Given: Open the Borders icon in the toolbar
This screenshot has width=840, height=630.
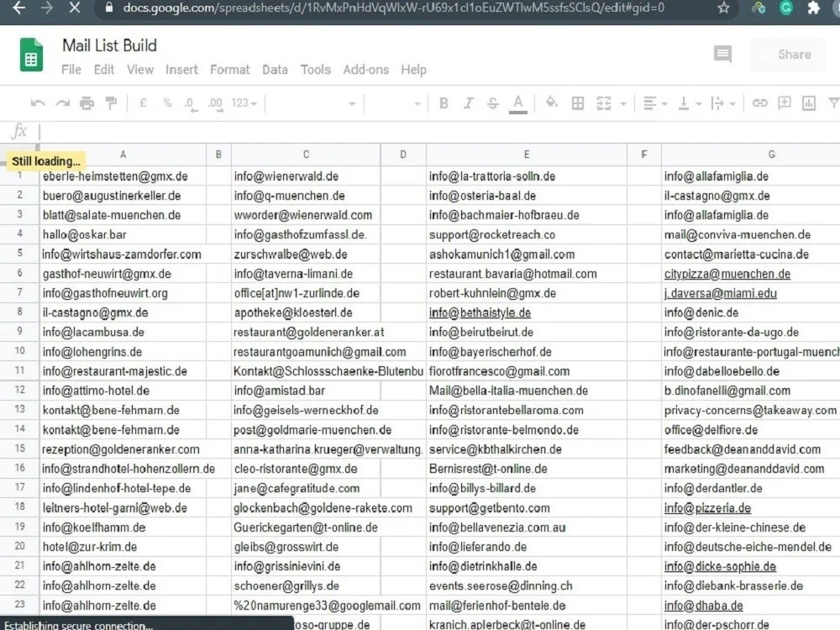Looking at the screenshot, I should (x=577, y=102).
